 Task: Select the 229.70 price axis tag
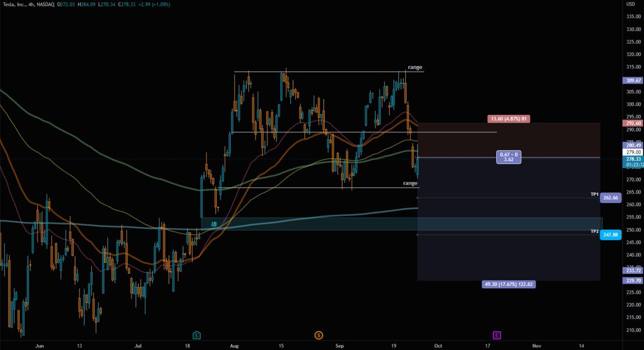pos(633,280)
